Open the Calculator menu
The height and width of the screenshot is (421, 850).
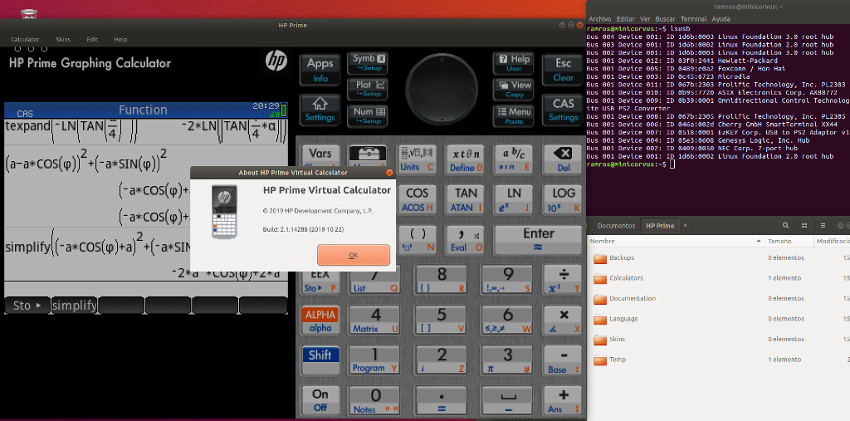pos(25,40)
